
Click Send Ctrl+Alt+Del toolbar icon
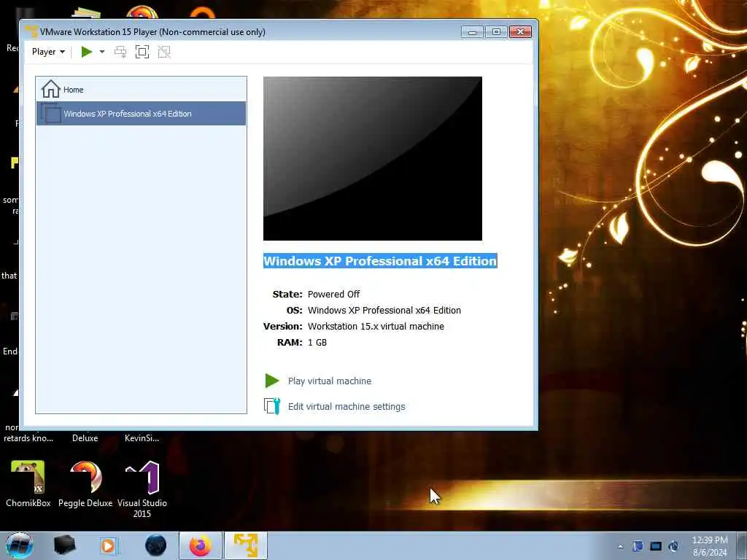[120, 52]
